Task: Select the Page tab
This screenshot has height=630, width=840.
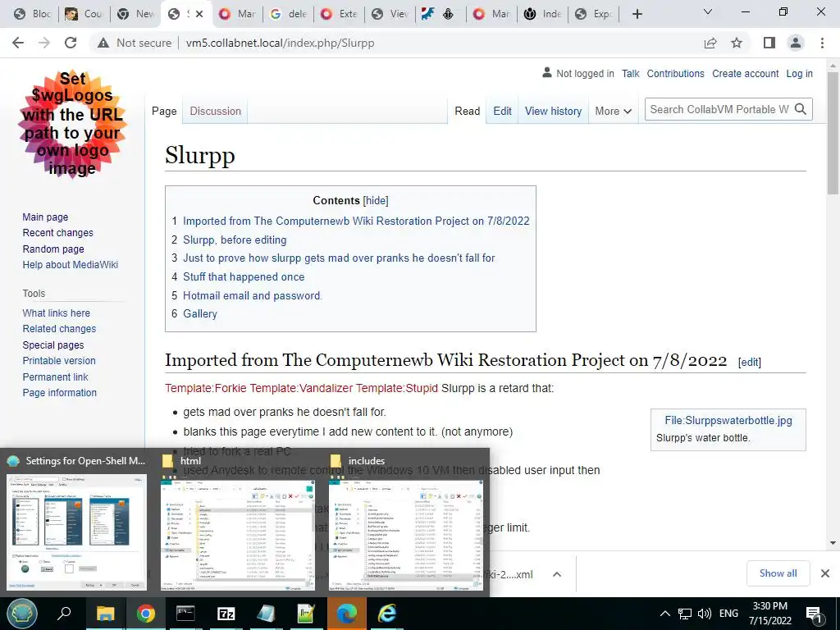Action: 164,111
